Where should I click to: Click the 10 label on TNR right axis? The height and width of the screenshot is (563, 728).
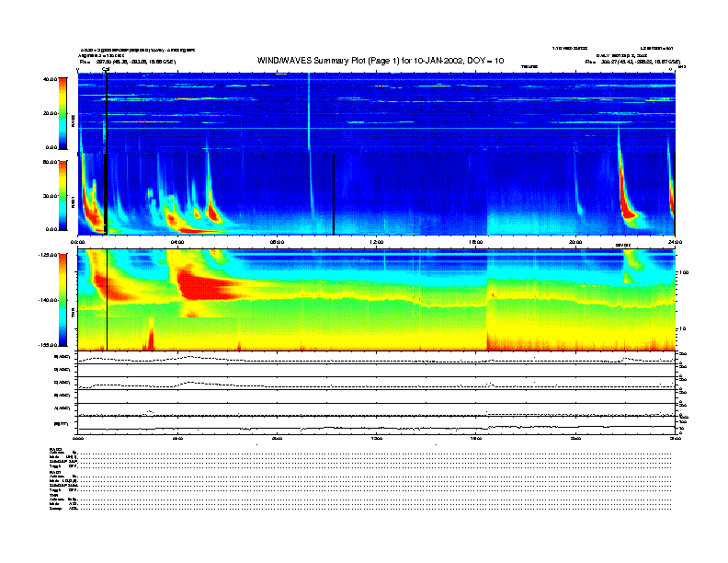point(682,329)
